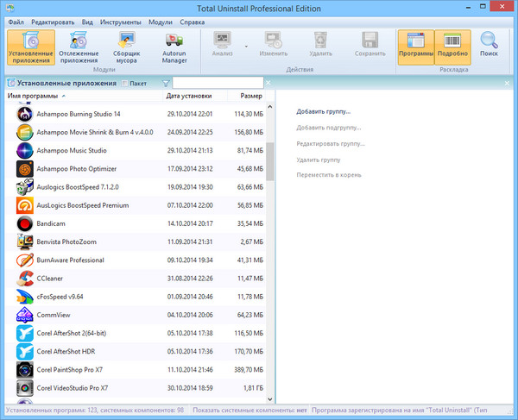
Task: Click the Добавить группу link
Action: click(323, 112)
